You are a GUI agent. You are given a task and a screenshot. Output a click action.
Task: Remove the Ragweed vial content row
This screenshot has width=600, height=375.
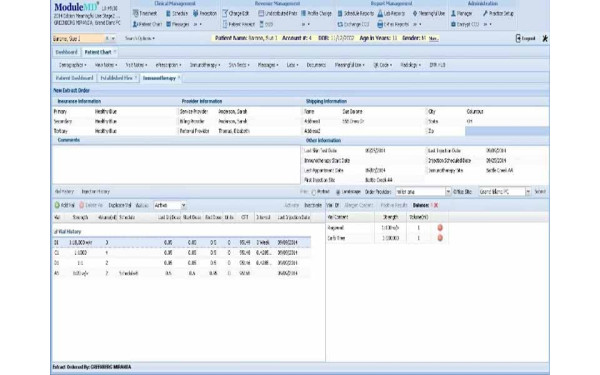pyautogui.click(x=440, y=228)
